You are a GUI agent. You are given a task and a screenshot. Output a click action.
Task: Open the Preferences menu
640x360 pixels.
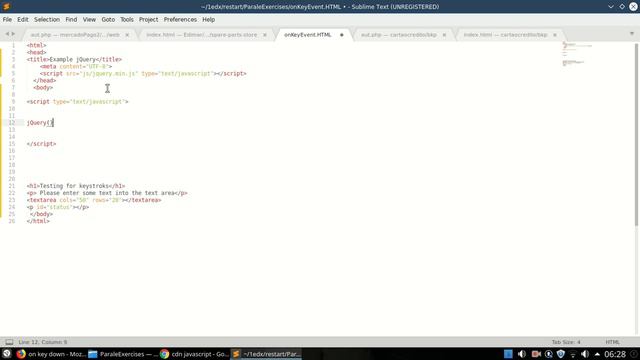click(x=180, y=20)
